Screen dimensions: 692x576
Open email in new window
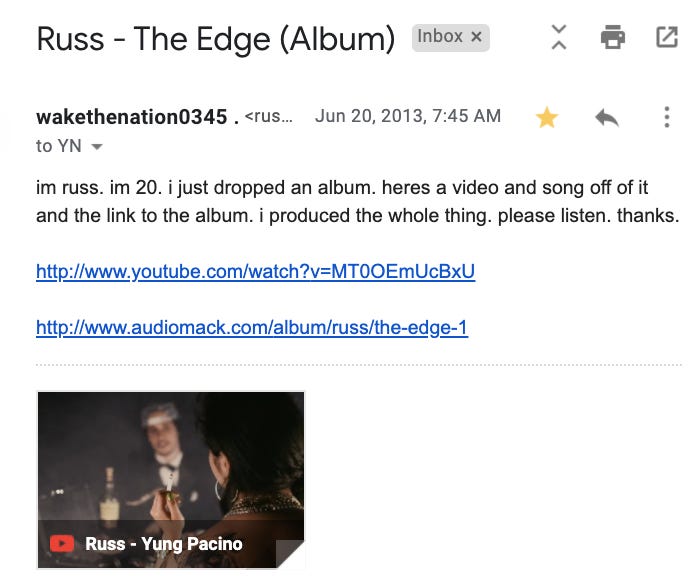pos(666,37)
